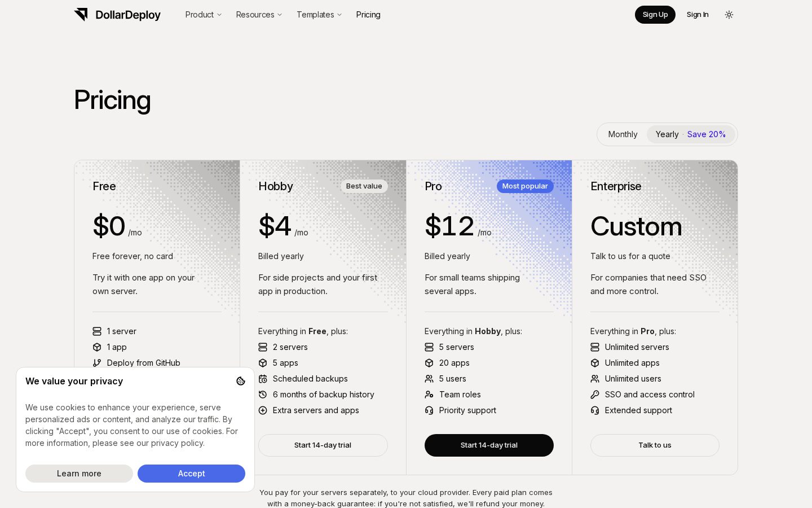Accept the cookie consent
Viewport: 812px width, 508px height.
(191, 474)
